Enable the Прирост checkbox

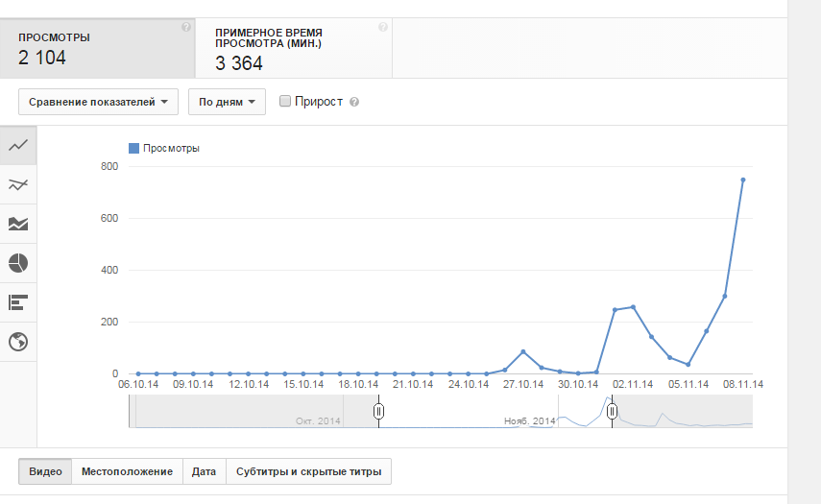coord(285,101)
